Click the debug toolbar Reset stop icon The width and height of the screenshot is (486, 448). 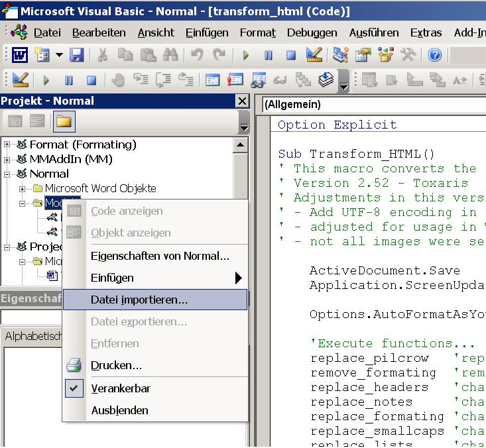click(91, 81)
